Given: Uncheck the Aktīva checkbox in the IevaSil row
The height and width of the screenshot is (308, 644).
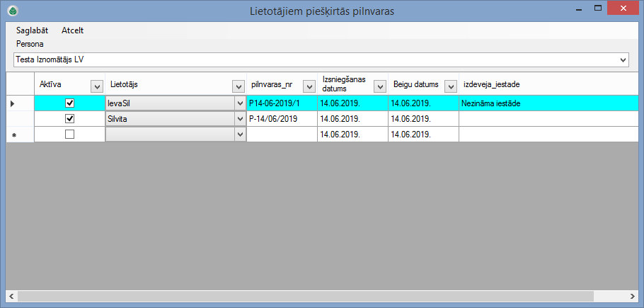Looking at the screenshot, I should click(x=70, y=103).
